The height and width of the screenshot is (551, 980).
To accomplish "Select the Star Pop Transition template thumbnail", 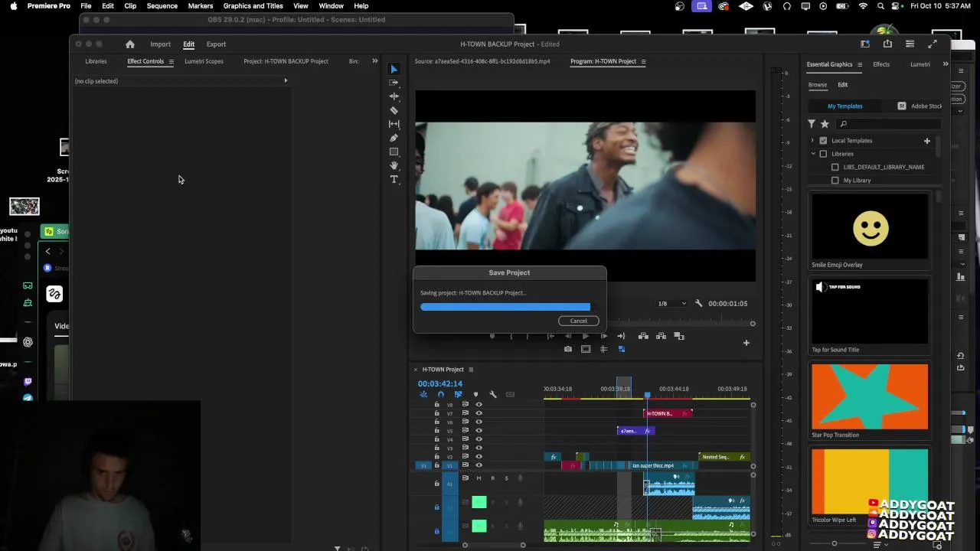I will [869, 396].
